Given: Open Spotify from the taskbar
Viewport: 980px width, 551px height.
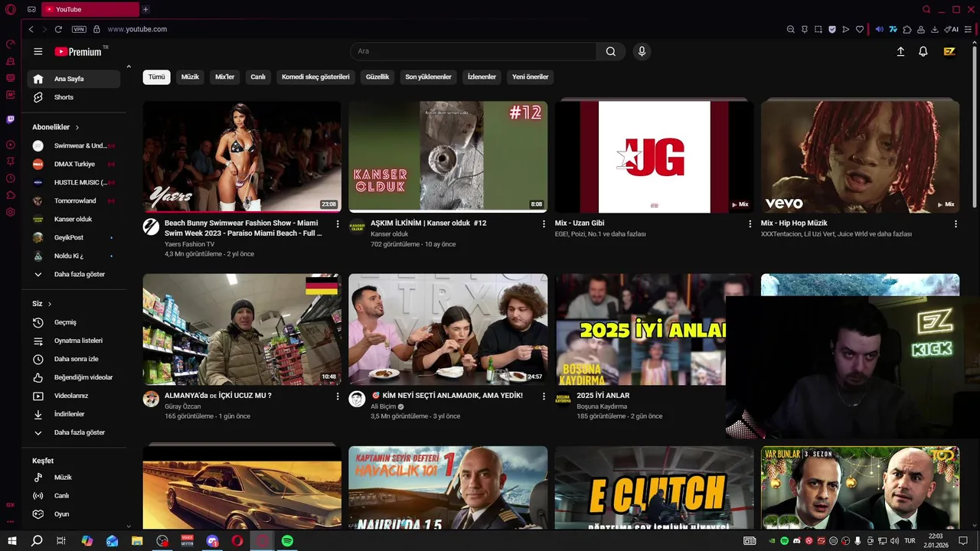Looking at the screenshot, I should click(x=287, y=541).
